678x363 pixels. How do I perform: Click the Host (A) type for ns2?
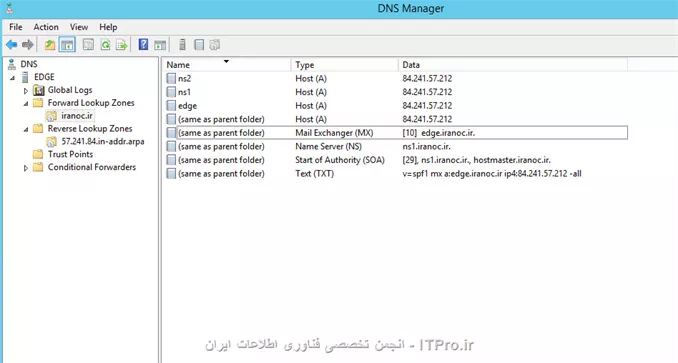[311, 79]
